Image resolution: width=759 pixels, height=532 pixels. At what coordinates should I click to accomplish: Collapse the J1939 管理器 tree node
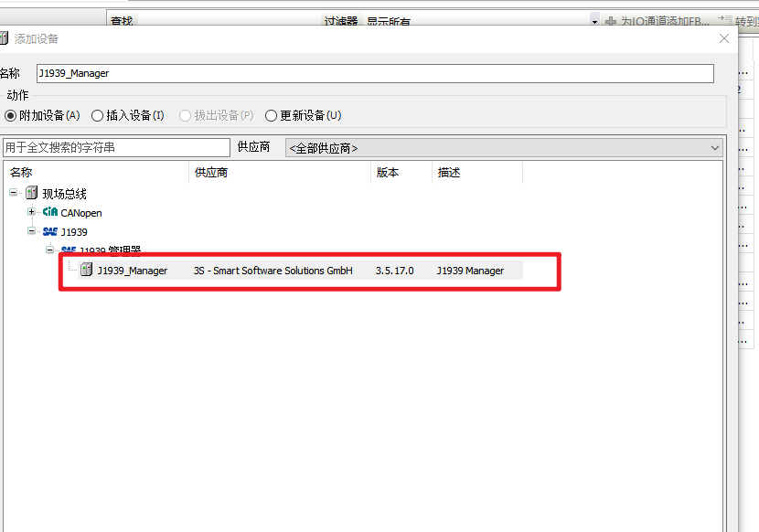tap(50, 250)
